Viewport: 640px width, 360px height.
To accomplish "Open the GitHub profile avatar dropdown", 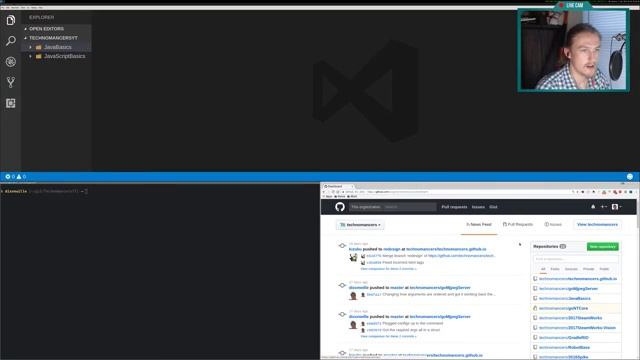I will coord(616,207).
